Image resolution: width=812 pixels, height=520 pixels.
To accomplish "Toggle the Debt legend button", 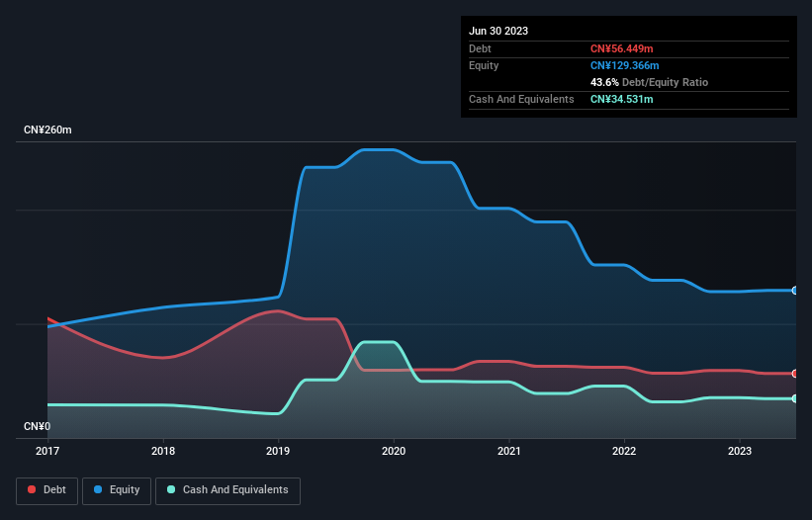I will point(46,490).
